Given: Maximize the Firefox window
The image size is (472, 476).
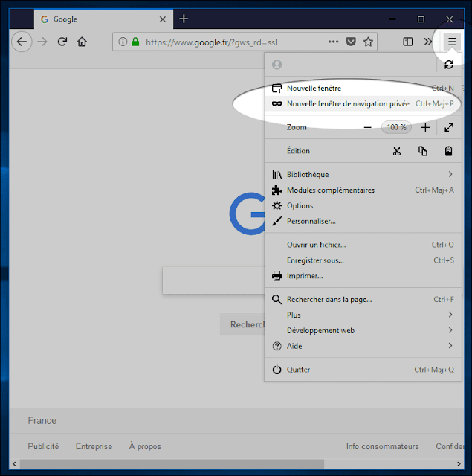Looking at the screenshot, I should pyautogui.click(x=421, y=19).
